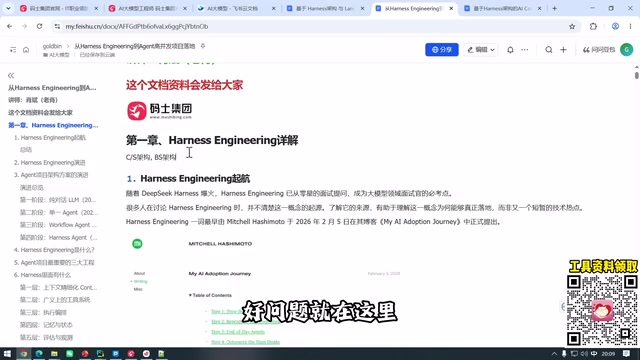Collapse the outline sidebar with double-chevron icon
The image size is (640, 360).
[x=11, y=76]
